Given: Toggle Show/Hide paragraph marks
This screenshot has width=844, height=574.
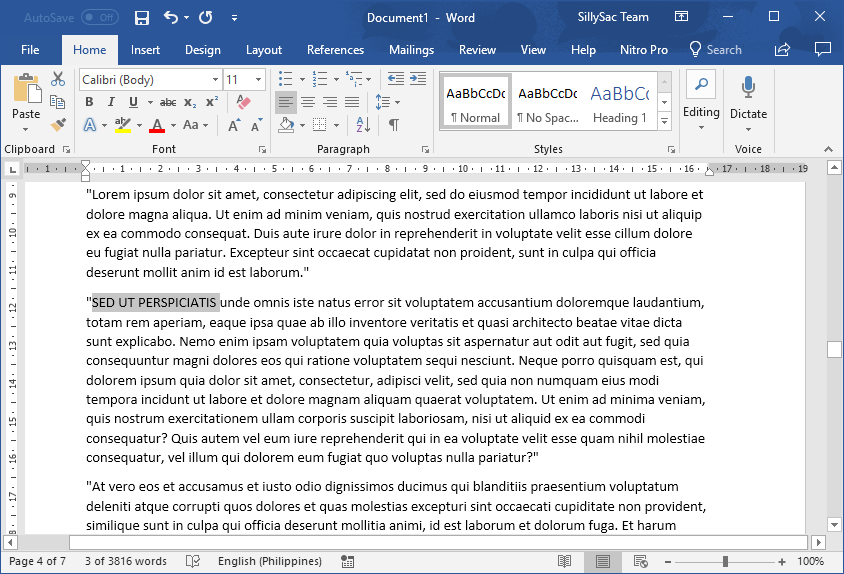Looking at the screenshot, I should click(x=394, y=125).
